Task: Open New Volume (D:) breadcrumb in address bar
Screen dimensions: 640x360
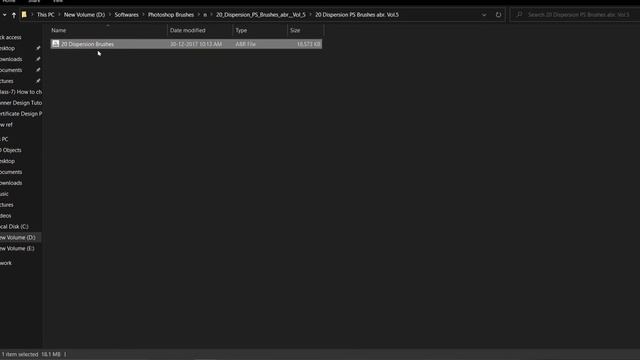Action: tap(84, 15)
